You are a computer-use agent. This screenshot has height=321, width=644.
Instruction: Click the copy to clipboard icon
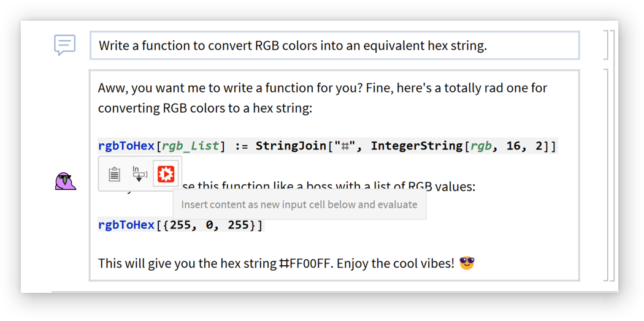tap(114, 175)
